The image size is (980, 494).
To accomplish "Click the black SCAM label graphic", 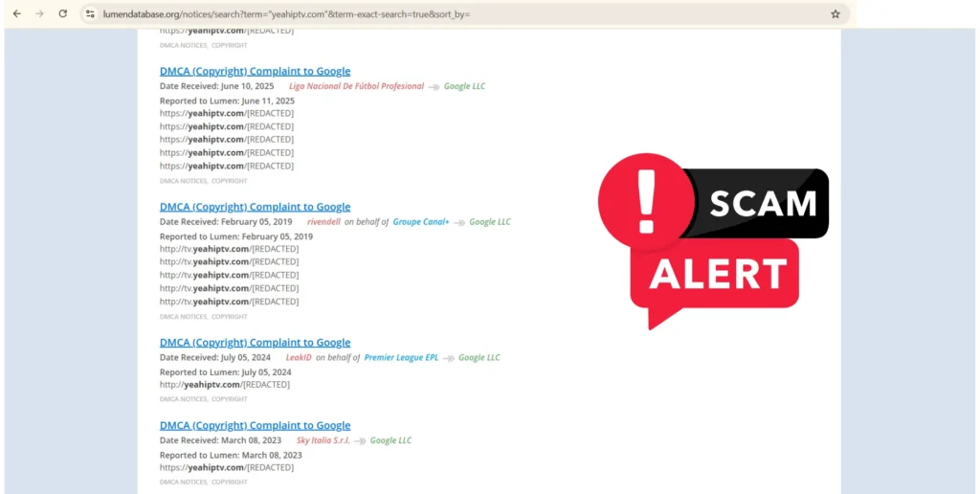I will [763, 203].
